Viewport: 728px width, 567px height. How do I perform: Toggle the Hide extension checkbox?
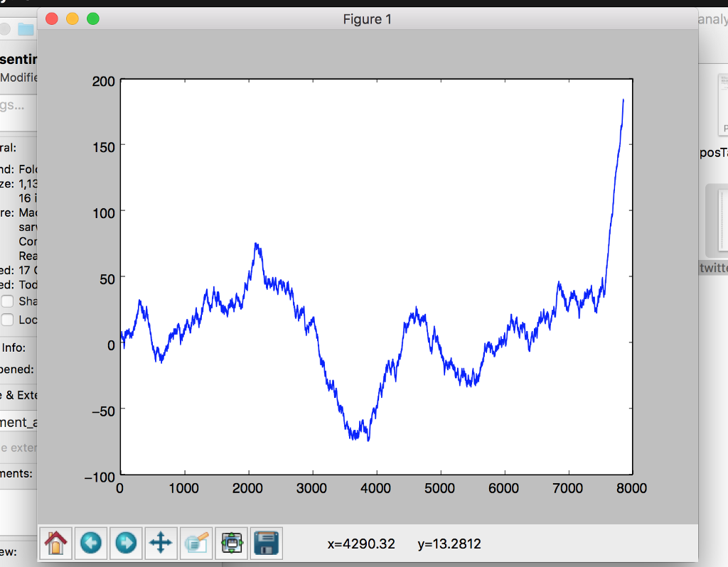14,448
